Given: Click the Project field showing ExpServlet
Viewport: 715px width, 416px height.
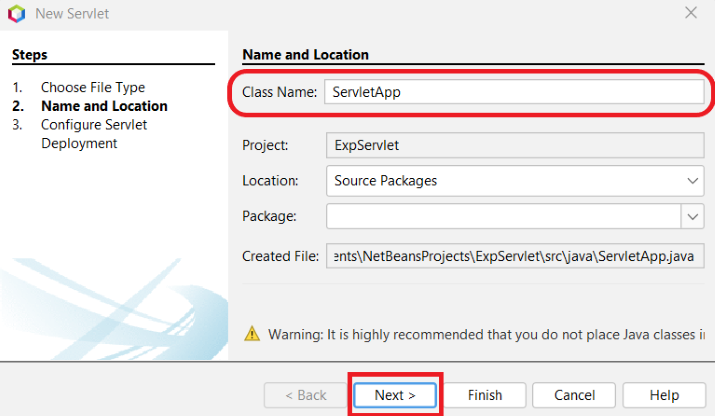Looking at the screenshot, I should point(515,145).
